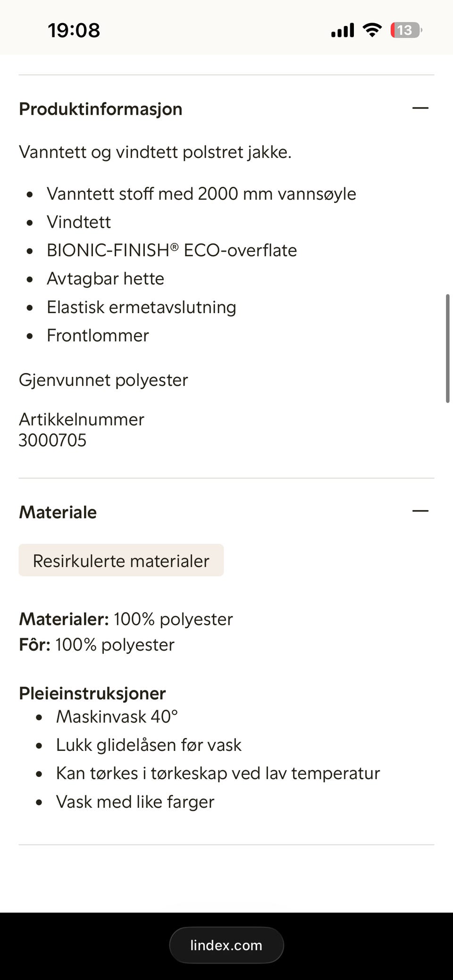Open lindex.com via the bottom button

click(x=226, y=945)
